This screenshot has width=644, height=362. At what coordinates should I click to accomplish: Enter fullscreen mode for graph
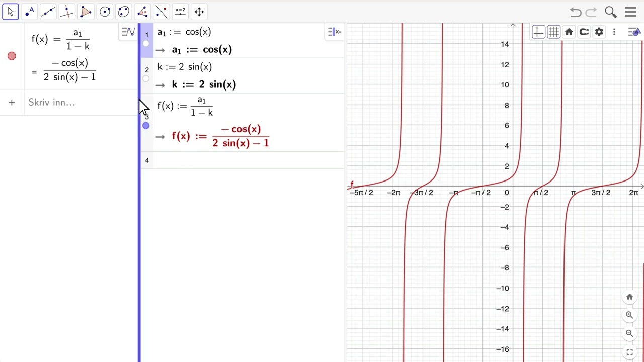(629, 352)
